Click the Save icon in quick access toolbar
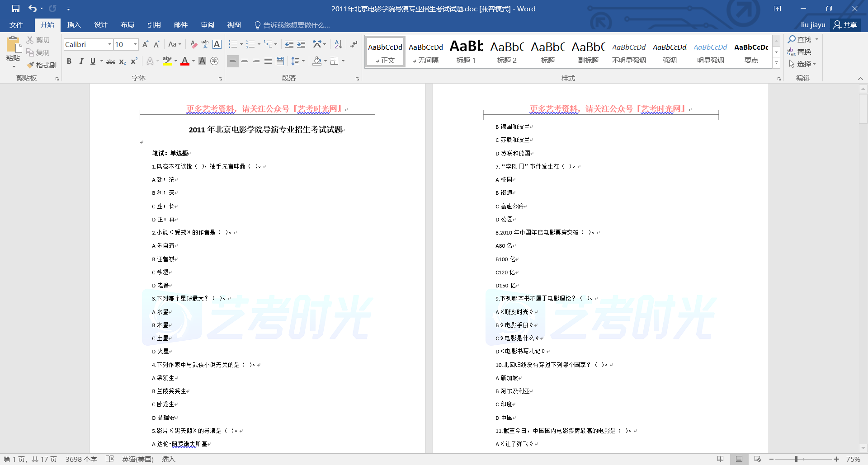Image resolution: width=868 pixels, height=465 pixels. (x=16, y=9)
